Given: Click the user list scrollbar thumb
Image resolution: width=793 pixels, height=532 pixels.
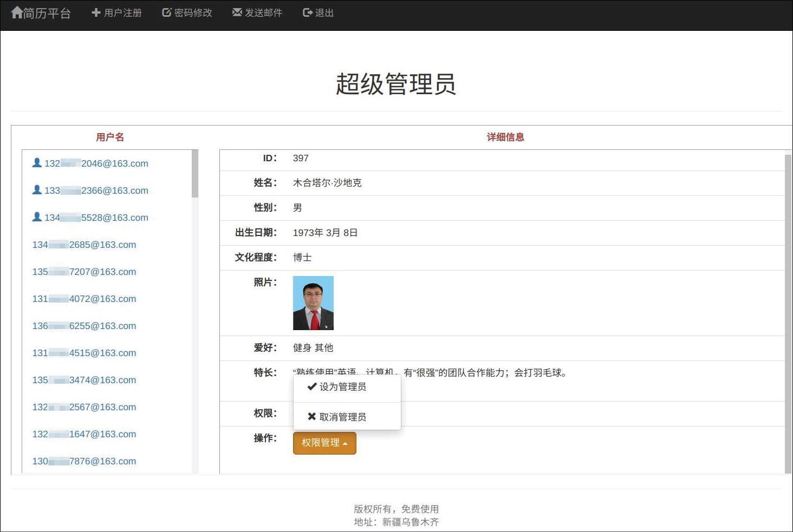Looking at the screenshot, I should point(195,174).
